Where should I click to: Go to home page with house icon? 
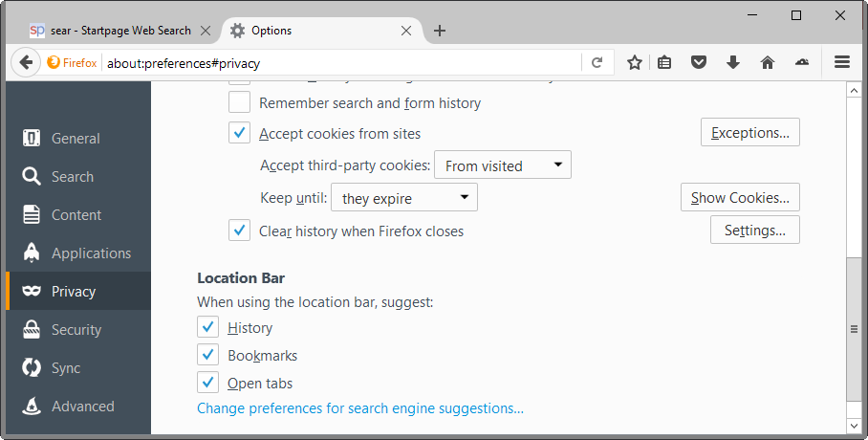(x=768, y=62)
